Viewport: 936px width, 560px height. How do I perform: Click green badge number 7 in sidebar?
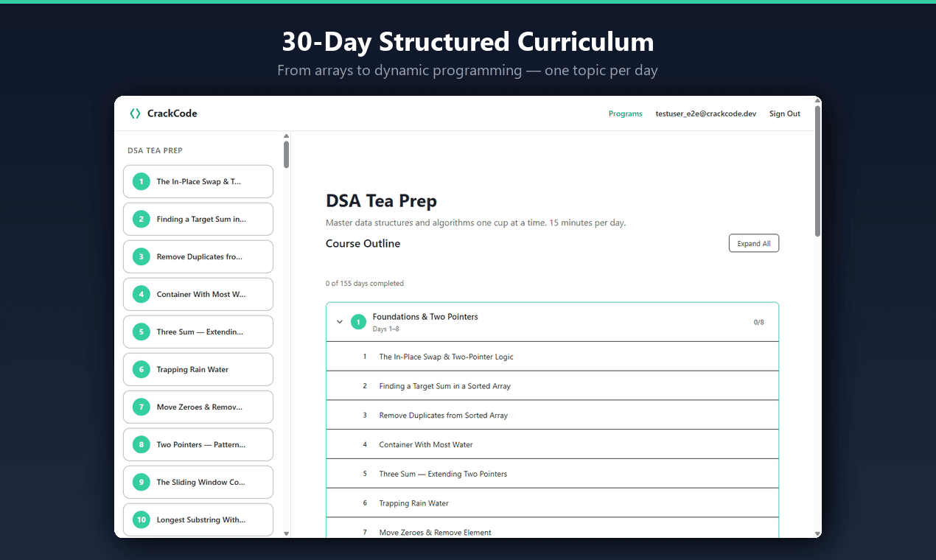(142, 407)
